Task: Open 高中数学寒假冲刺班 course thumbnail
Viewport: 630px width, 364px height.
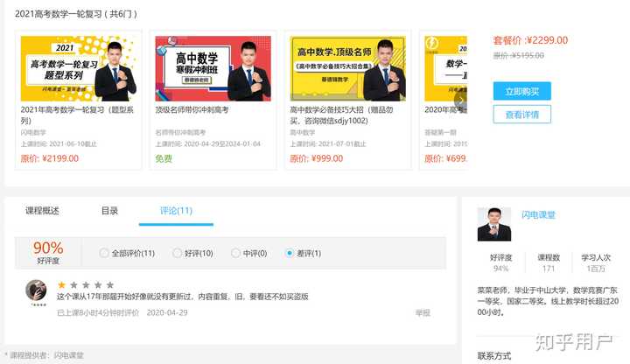Action: [213, 68]
